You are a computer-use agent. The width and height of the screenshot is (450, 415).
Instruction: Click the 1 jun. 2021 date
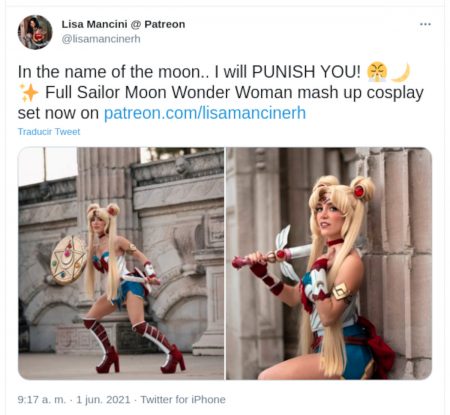point(103,399)
